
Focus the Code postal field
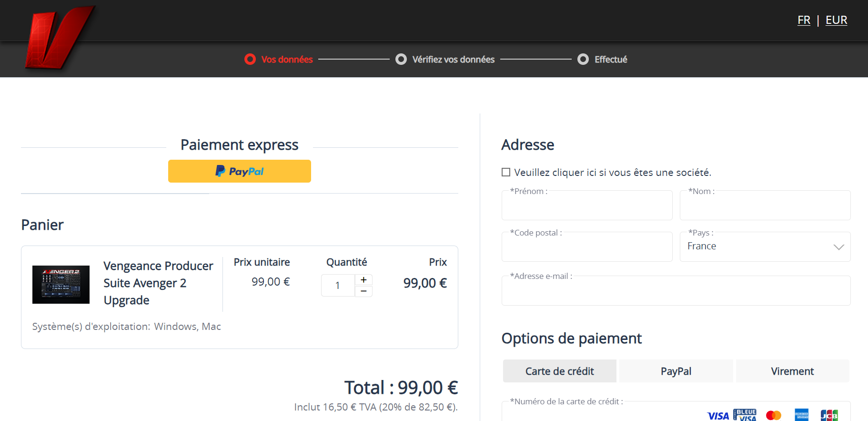coord(587,247)
